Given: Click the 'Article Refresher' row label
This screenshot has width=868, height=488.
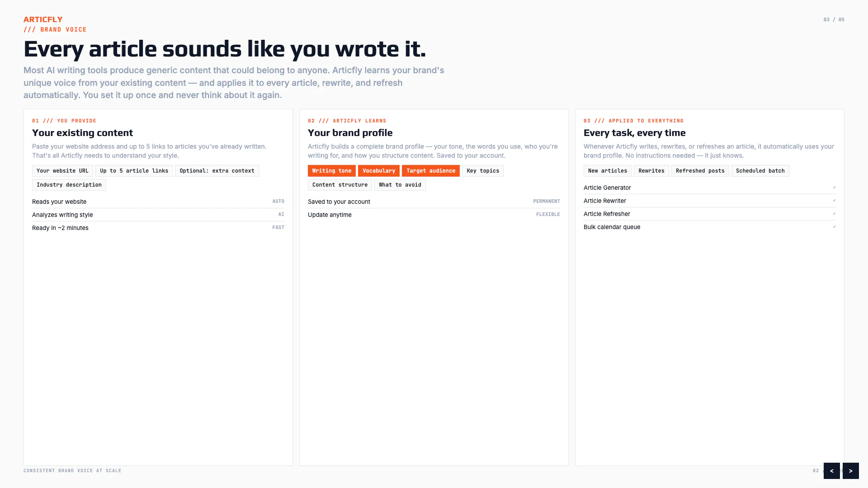Looking at the screenshot, I should pos(607,214).
